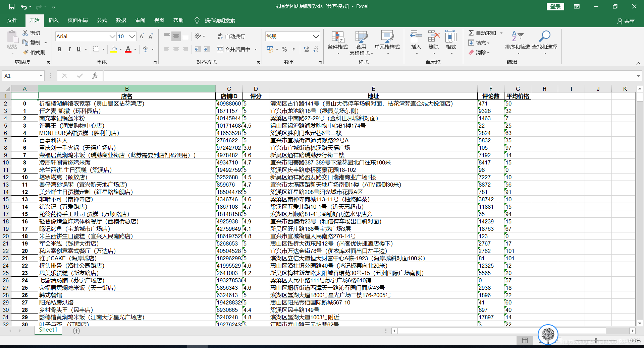Image resolution: width=644 pixels, height=348 pixels.
Task: Expand the formula bar
Action: pyautogui.click(x=638, y=76)
